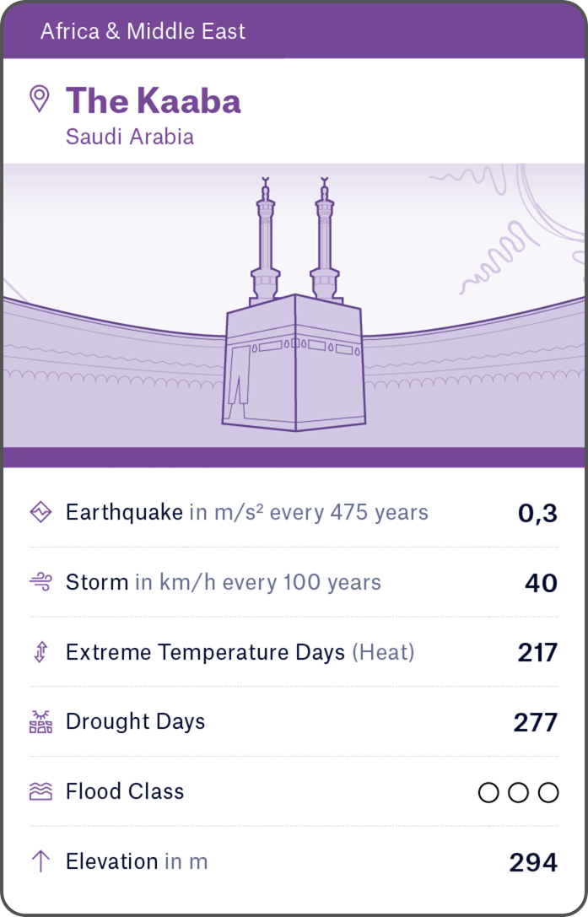Click the drought days icon

coord(40,722)
